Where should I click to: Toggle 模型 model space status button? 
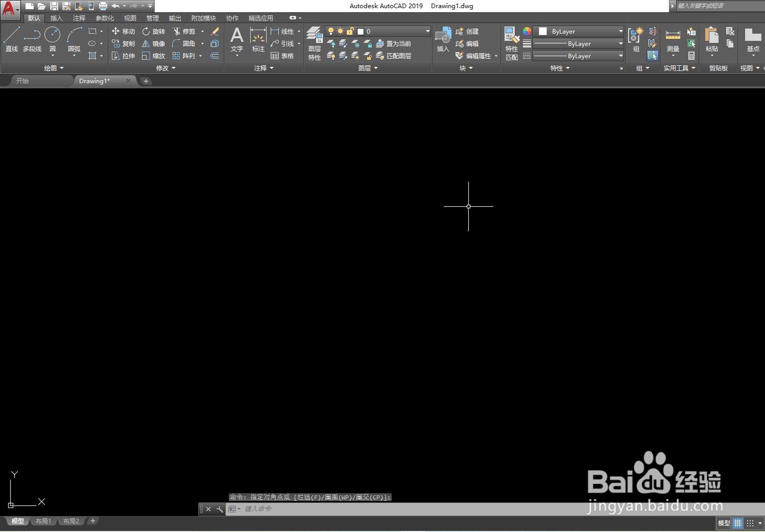click(x=724, y=523)
